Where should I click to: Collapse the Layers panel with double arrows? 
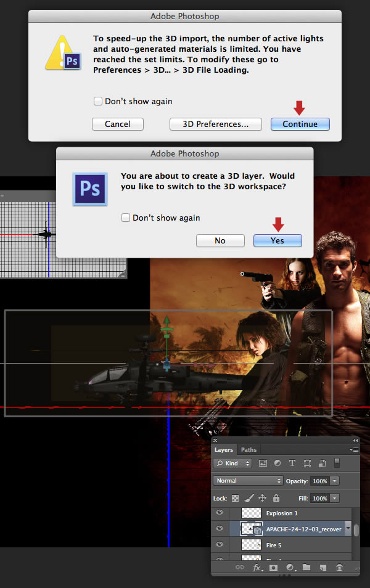355,441
